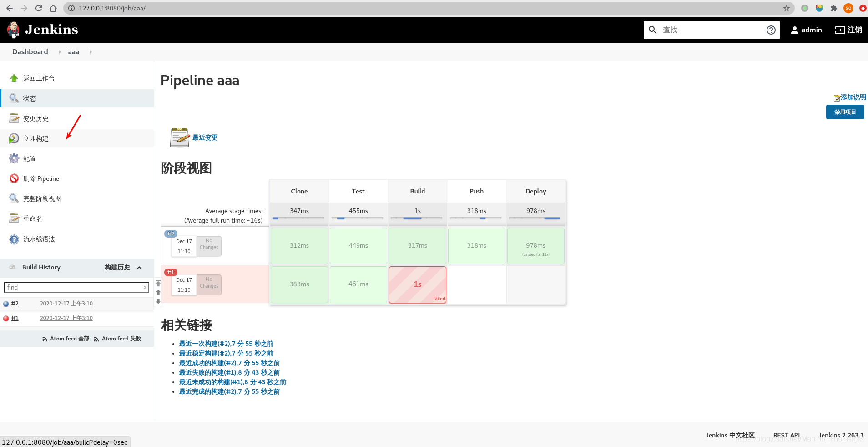Viewport: 868px width, 447px height.
Task: Select 删除 Pipeline in sidebar
Action: pos(77,178)
